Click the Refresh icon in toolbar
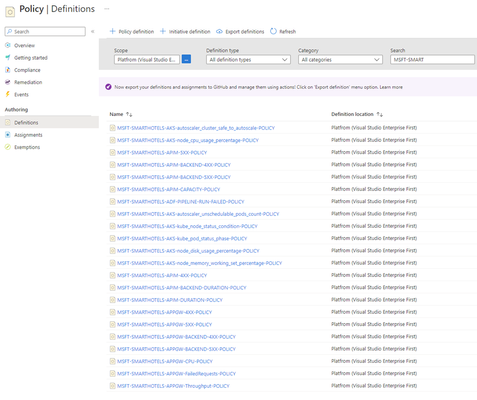The height and width of the screenshot is (400, 477). point(273,31)
